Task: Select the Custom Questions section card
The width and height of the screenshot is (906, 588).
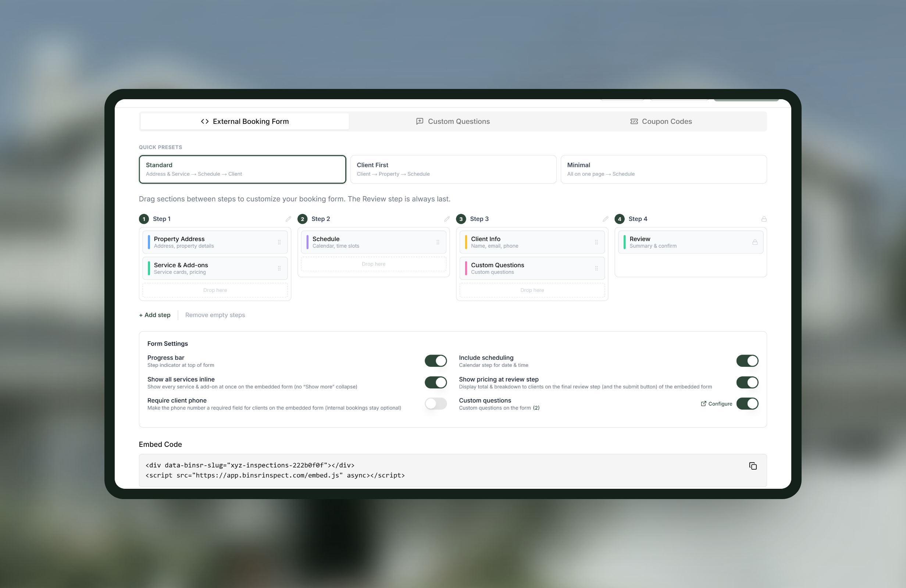Action: (x=532, y=268)
